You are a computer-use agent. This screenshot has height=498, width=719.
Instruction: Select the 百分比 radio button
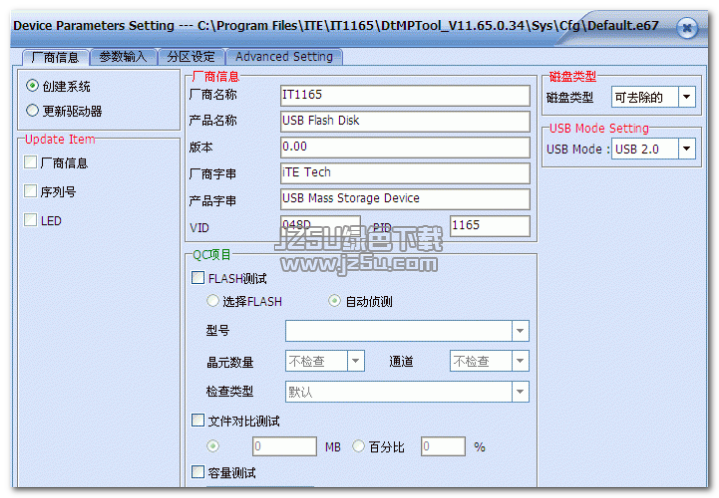point(358,446)
